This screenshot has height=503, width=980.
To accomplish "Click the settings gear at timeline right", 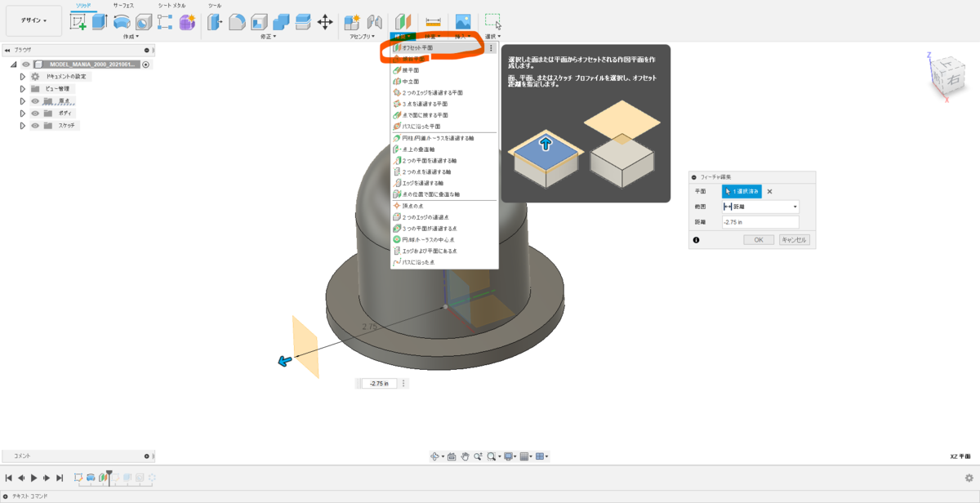I will tap(969, 478).
